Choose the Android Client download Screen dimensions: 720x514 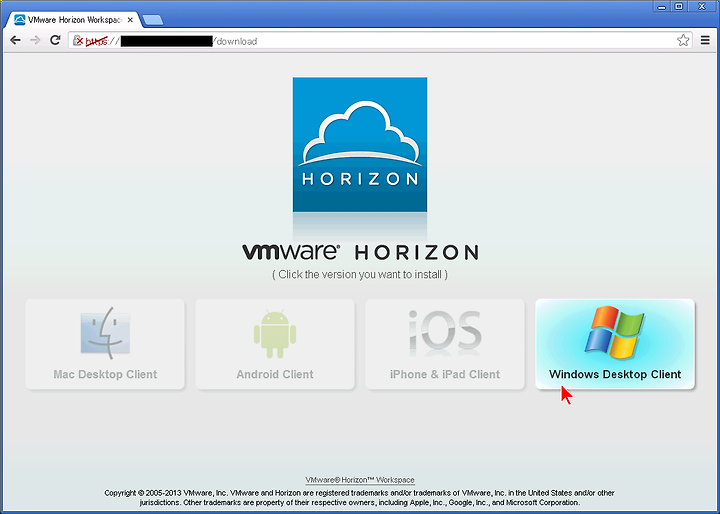(275, 344)
